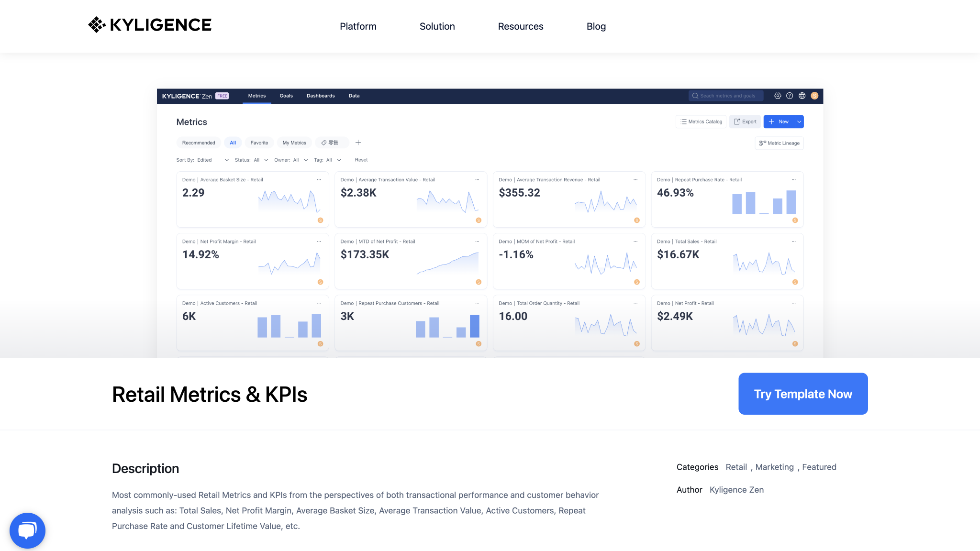Add a new filter tab with the plus icon

[358, 143]
